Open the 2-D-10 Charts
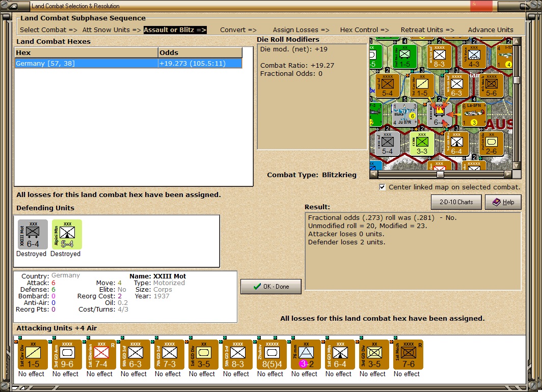 click(456, 202)
